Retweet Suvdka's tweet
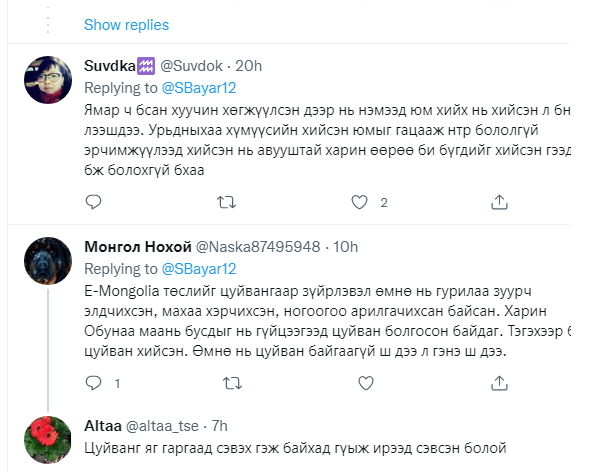The image size is (602, 472). [227, 202]
